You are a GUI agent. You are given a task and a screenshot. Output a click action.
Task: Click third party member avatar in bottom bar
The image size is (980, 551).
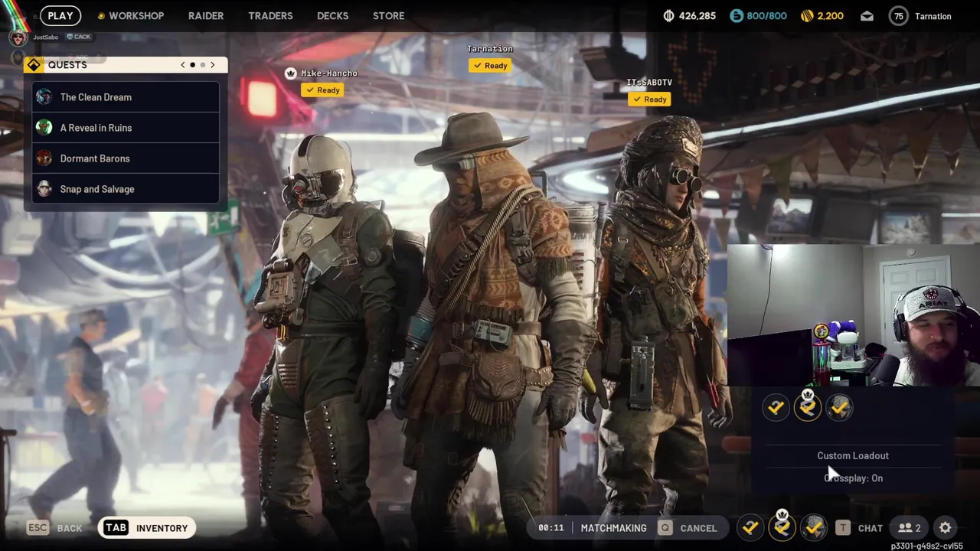click(x=814, y=527)
